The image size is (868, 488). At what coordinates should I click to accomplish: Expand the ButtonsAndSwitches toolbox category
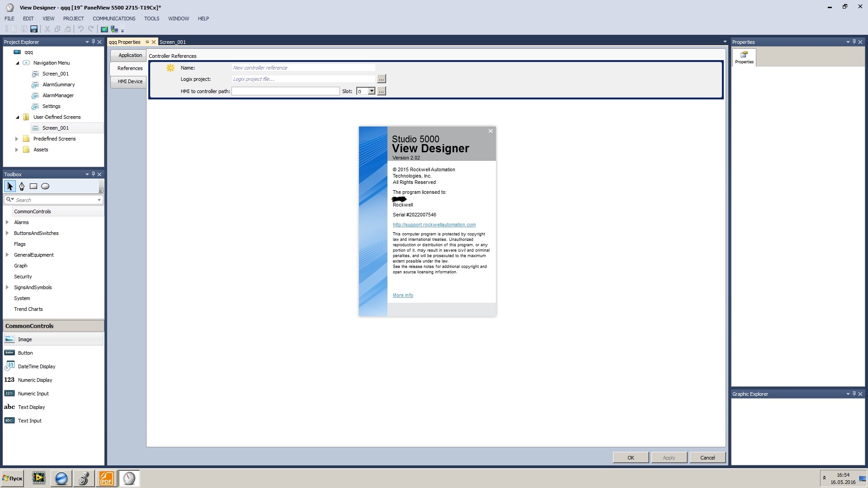tap(7, 233)
